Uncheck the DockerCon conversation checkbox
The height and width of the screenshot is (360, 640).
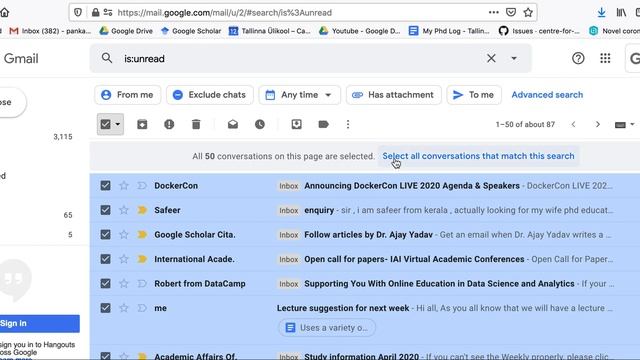105,186
